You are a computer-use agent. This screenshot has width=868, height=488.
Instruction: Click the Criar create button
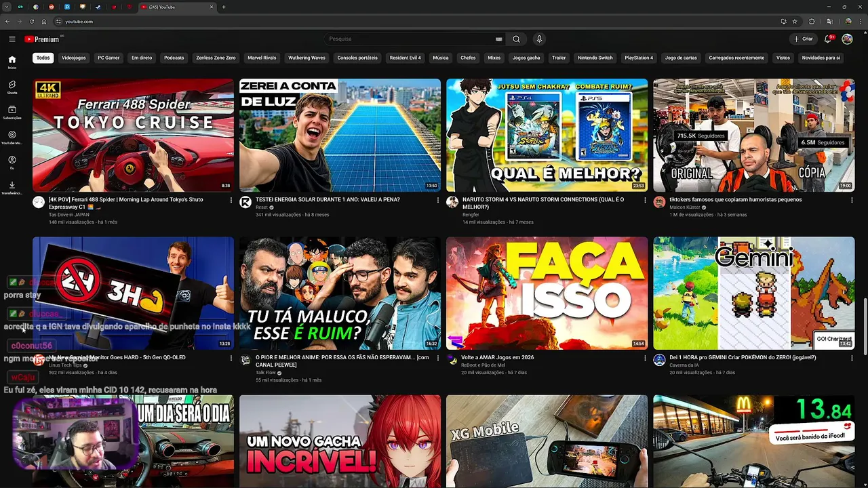pos(804,39)
